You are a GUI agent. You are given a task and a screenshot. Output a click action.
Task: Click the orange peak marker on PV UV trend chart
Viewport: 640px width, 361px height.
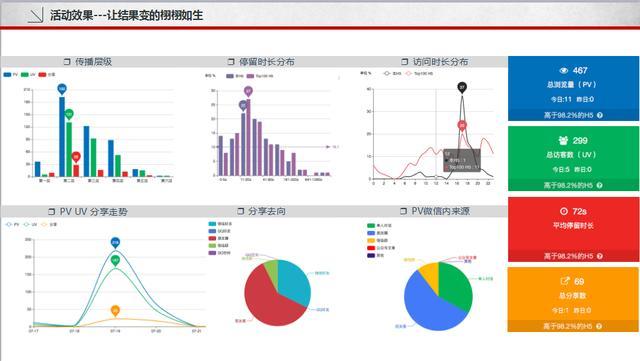point(116,311)
